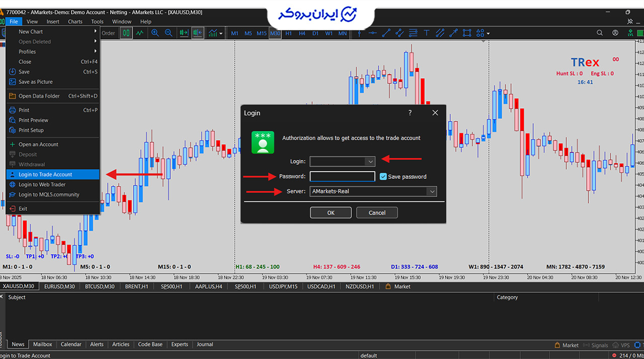This screenshot has width=644, height=359.
Task: Expand New Chart submenu
Action: click(53, 32)
